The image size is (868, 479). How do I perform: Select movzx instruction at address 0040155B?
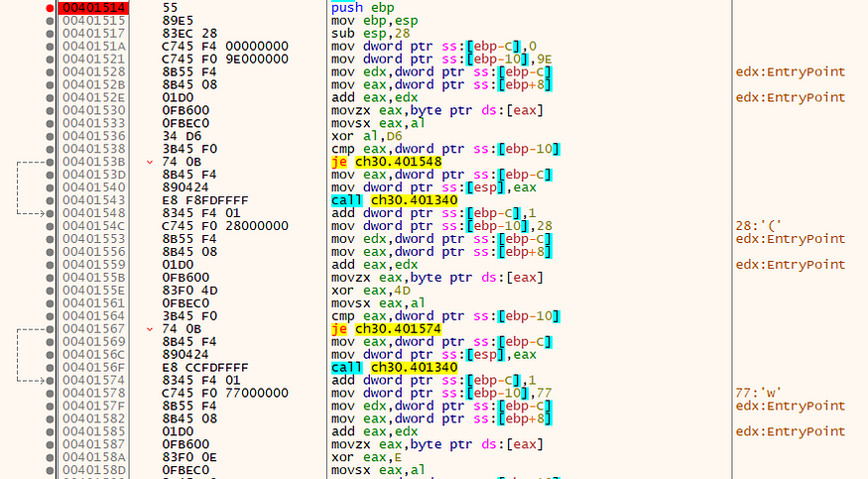tap(437, 278)
